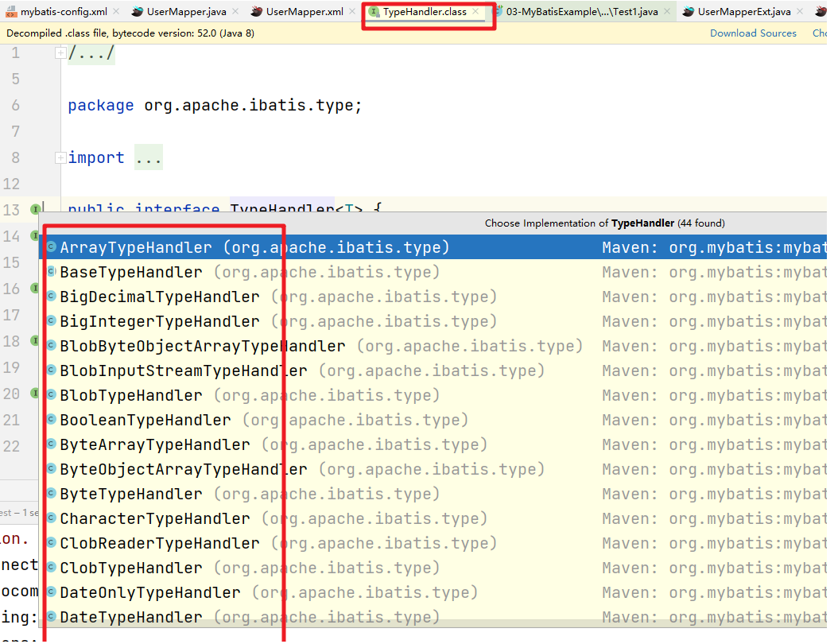The height and width of the screenshot is (644, 838).
Task: Select BaseTypeHandler implementation
Action: [433, 271]
